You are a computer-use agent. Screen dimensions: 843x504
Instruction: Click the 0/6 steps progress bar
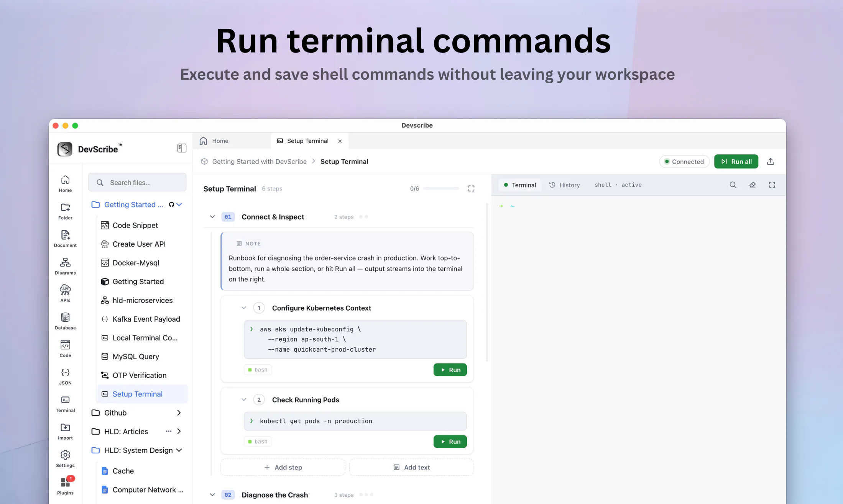pos(441,188)
